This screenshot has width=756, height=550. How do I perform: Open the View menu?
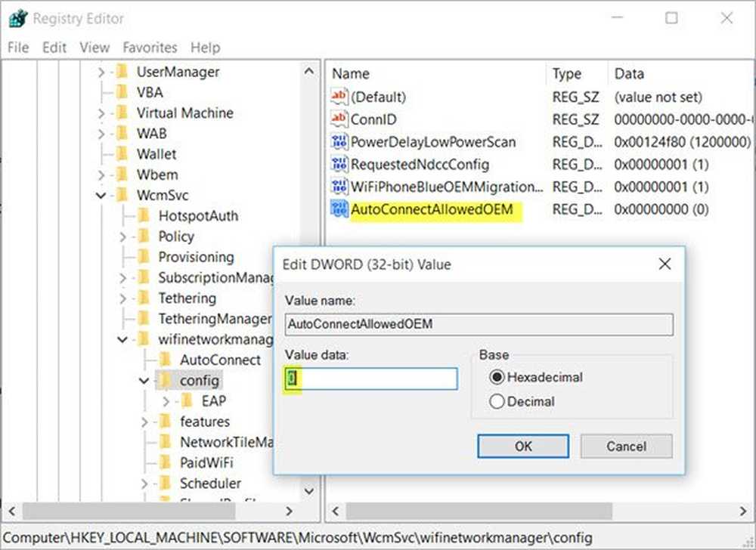coord(94,47)
